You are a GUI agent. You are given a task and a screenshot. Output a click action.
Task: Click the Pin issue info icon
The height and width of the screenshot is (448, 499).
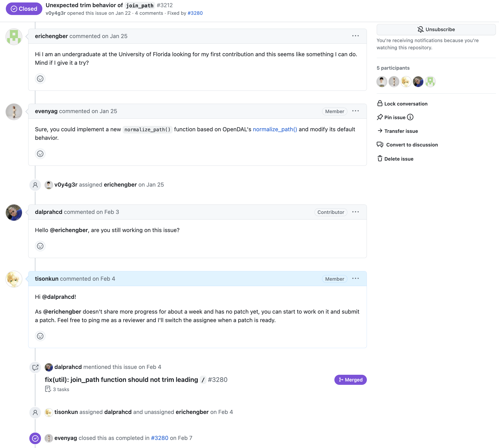click(410, 117)
